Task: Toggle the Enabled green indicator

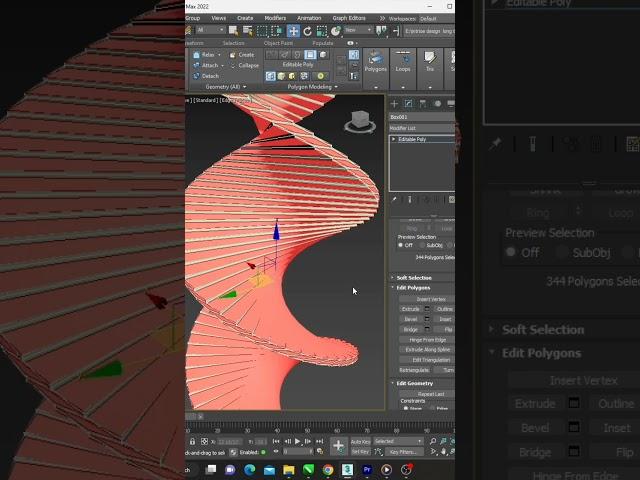Action: pos(263,452)
